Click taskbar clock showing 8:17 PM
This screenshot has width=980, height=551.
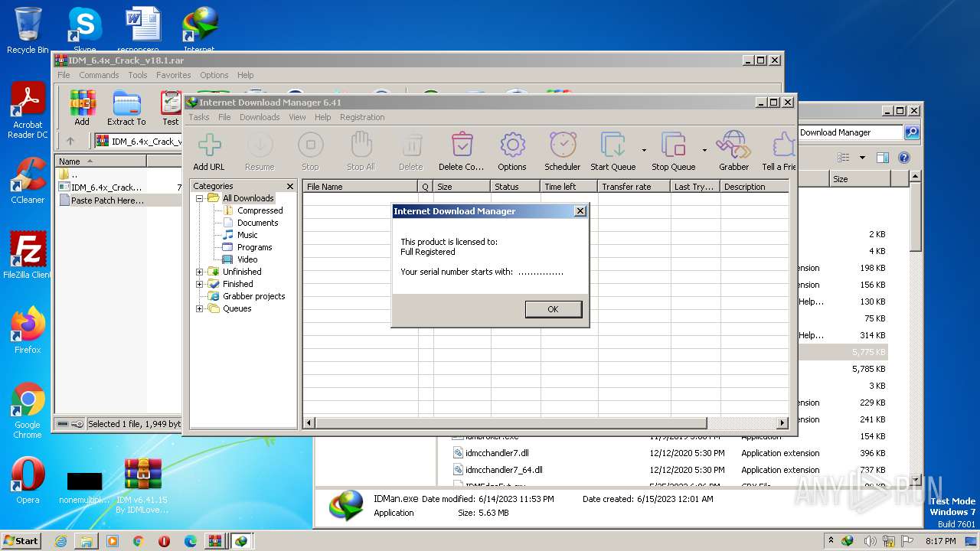(940, 540)
